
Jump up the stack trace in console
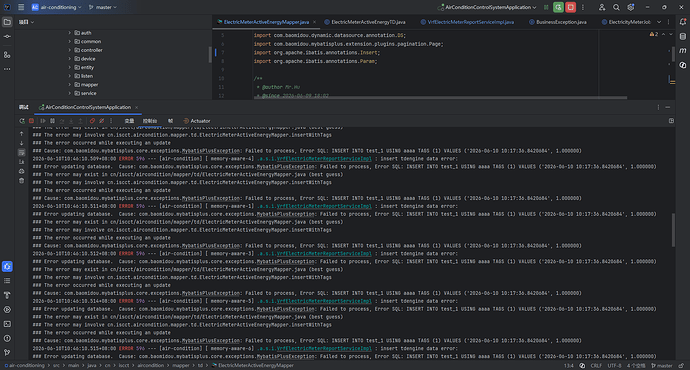(x=22, y=133)
